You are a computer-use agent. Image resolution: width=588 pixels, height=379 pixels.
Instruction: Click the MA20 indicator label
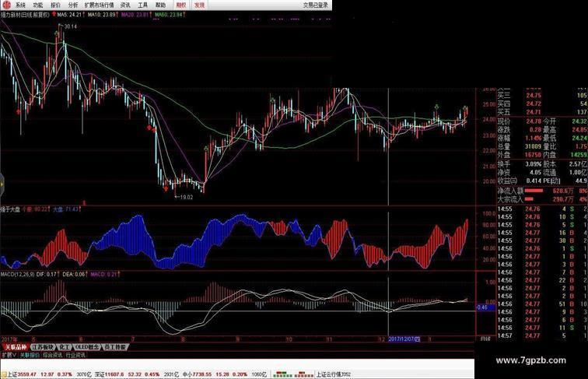pyautogui.click(x=135, y=15)
